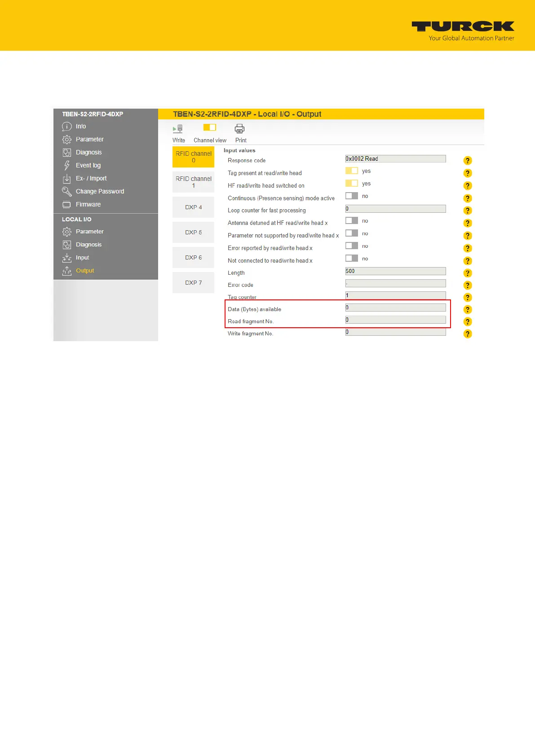Click the Change Password link text
535x756 pixels.
(100, 192)
